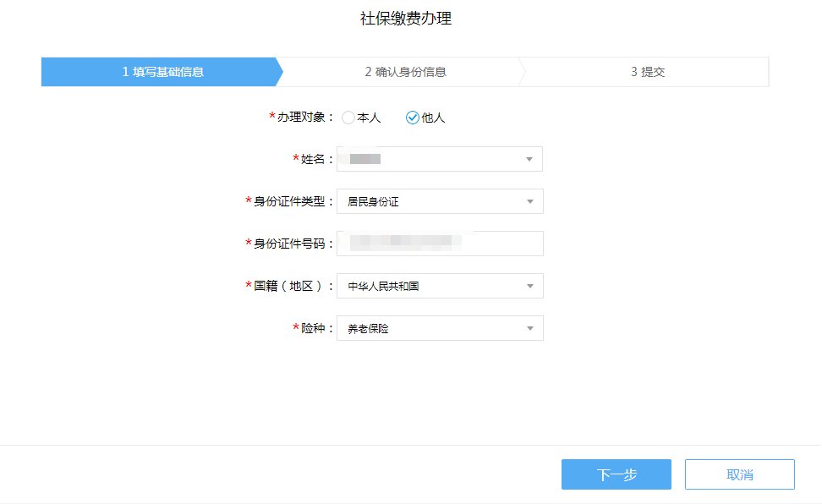The image size is (822, 504).
Task: Click the 国籍（地区）dropdown arrow icon
Action: pos(530,286)
